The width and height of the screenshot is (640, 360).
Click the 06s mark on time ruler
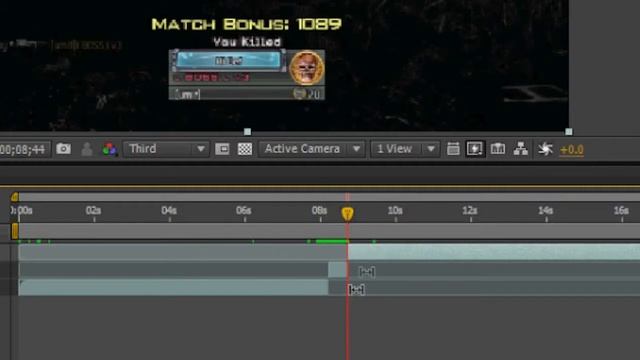pyautogui.click(x=244, y=211)
